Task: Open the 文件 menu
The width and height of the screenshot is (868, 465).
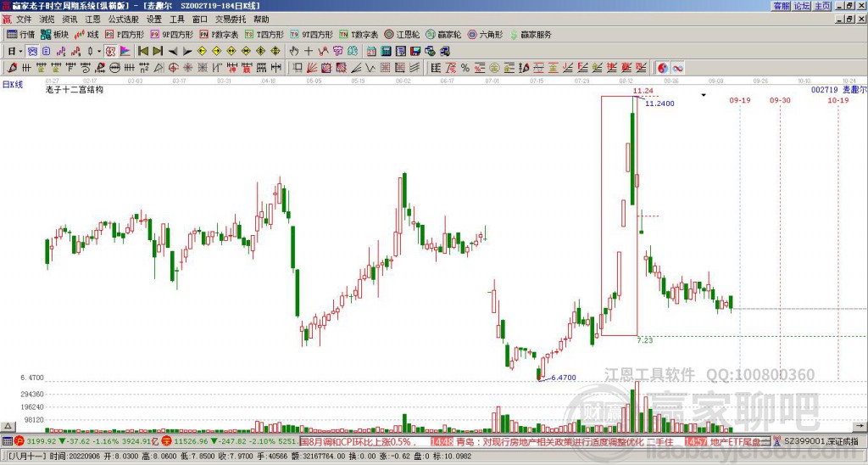Action: pyautogui.click(x=23, y=20)
